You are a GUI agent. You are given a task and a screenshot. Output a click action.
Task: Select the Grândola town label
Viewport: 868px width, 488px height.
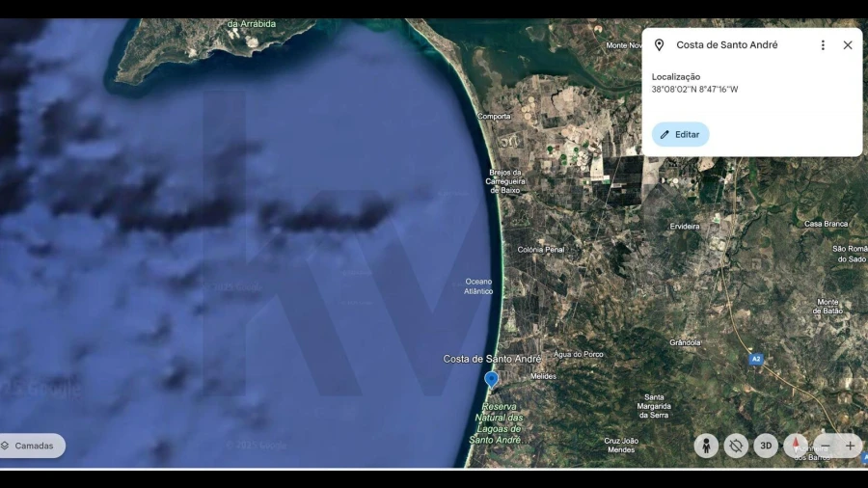pos(685,342)
